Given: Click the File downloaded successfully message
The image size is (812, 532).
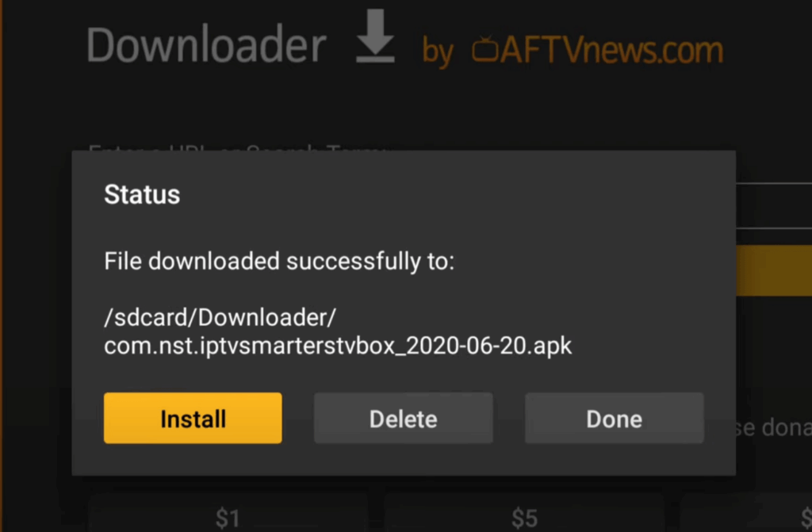Looking at the screenshot, I should (x=279, y=261).
